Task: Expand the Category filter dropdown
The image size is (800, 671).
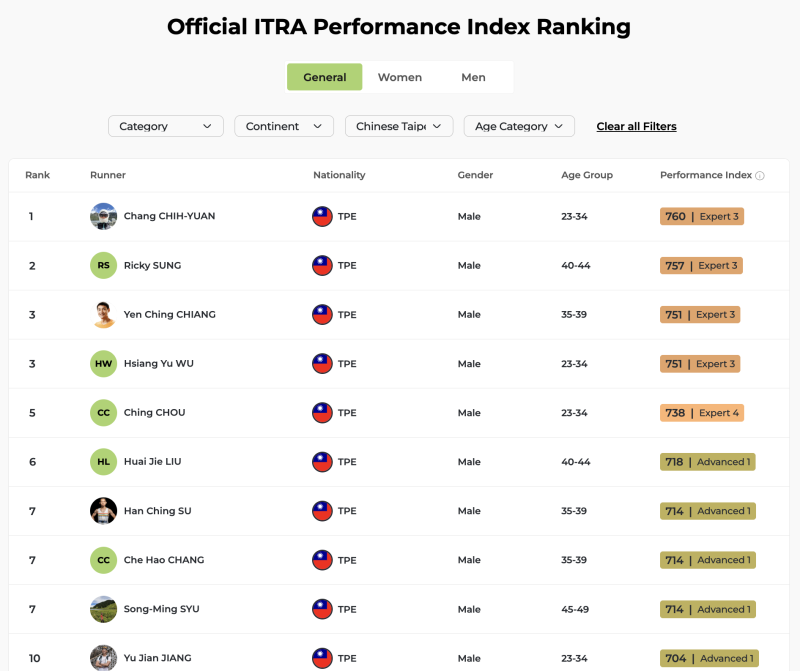Action: 165,126
